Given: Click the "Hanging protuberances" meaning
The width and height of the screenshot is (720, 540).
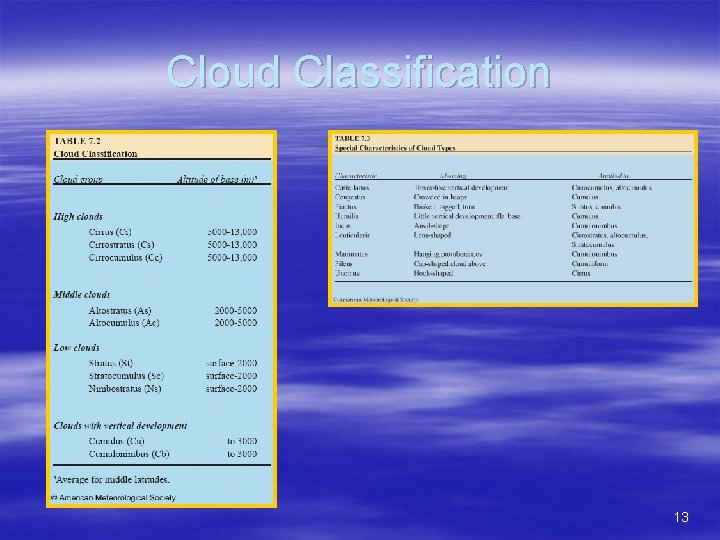Looking at the screenshot, I should click(448, 254).
